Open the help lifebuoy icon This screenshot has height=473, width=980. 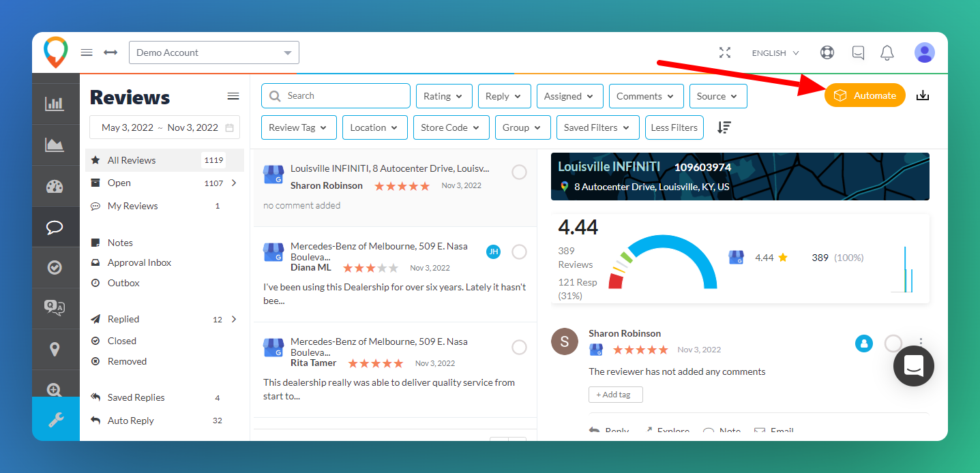click(827, 52)
